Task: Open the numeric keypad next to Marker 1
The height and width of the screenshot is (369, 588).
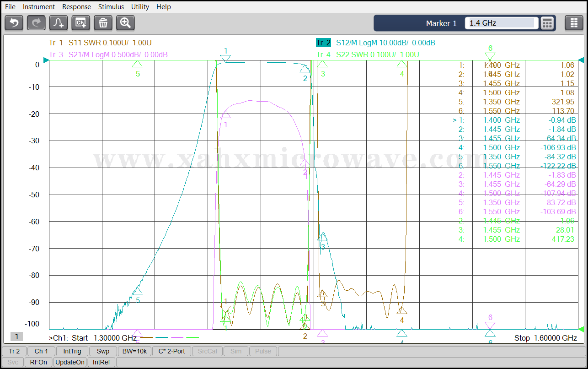Action: [547, 23]
